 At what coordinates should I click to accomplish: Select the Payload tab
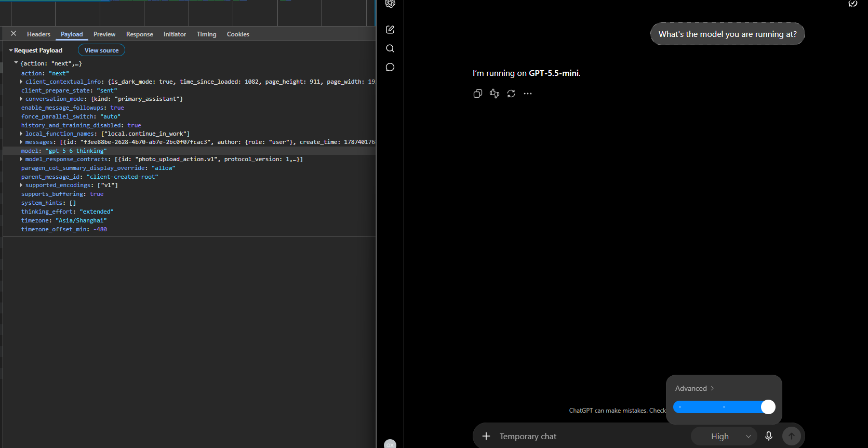[72, 34]
